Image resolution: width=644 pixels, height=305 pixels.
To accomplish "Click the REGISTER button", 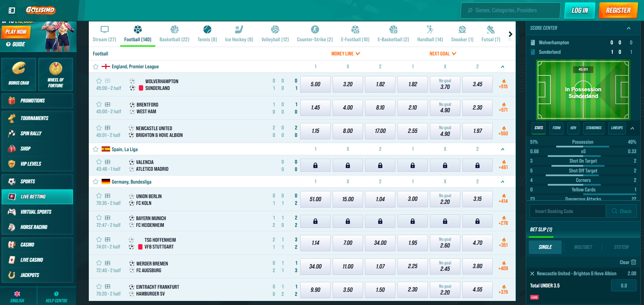I will (618, 10).
